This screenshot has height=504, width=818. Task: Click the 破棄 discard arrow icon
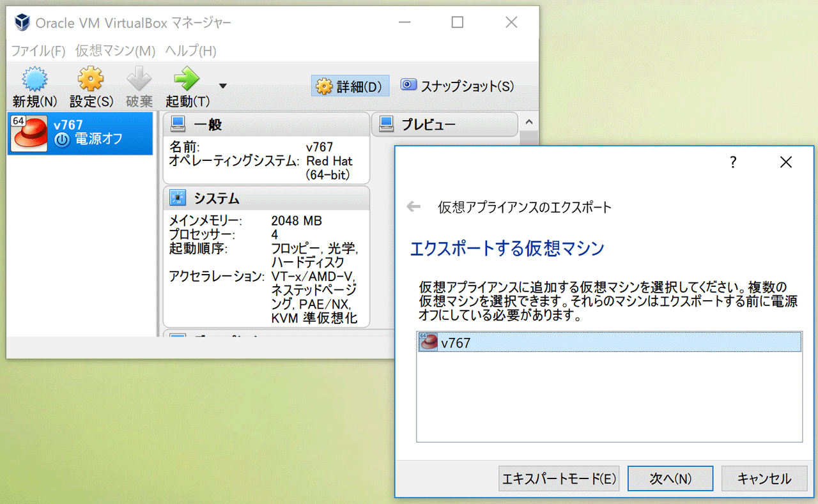click(x=139, y=79)
